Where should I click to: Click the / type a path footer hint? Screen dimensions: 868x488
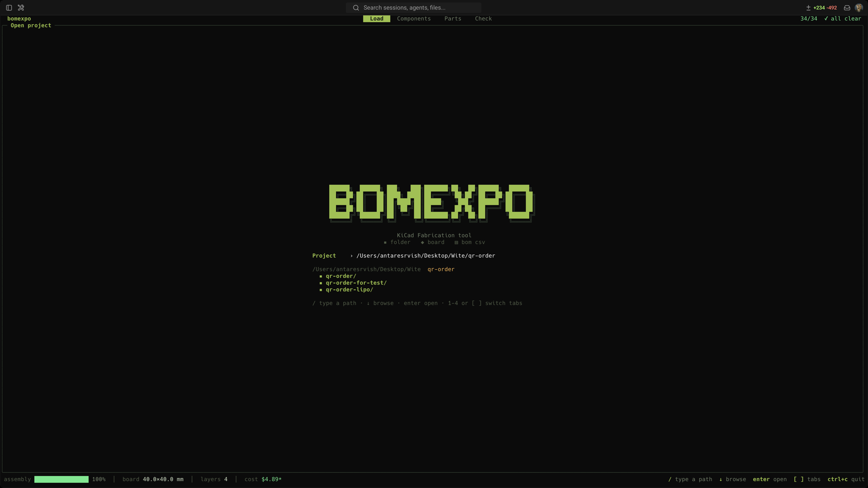690,479
